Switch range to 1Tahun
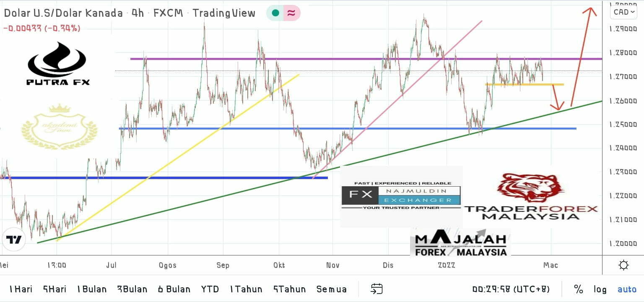 click(x=246, y=289)
